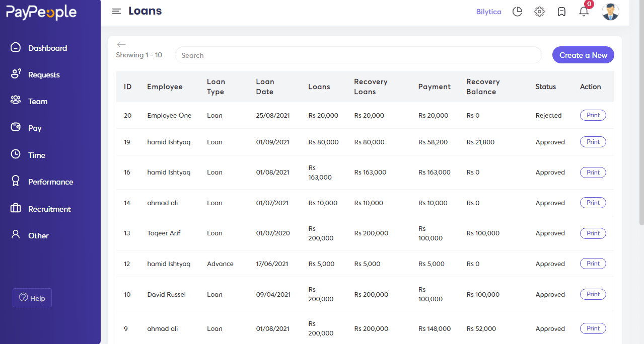The height and width of the screenshot is (344, 644).
Task: Click the Help button
Action: pos(32,298)
